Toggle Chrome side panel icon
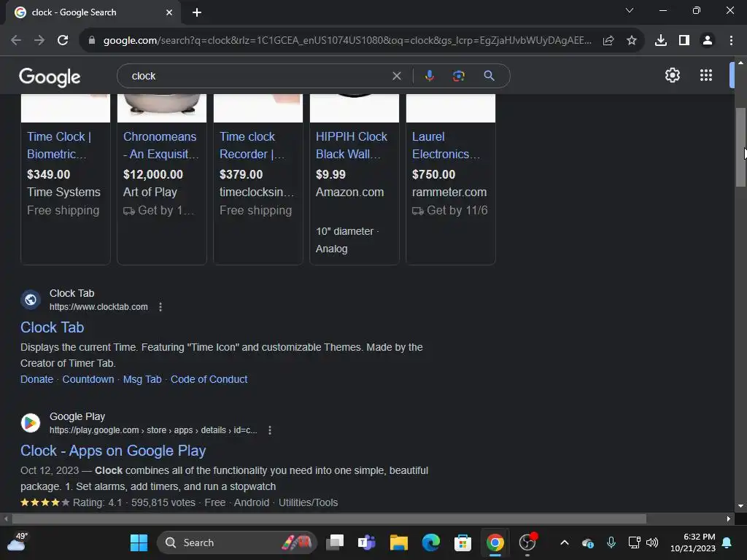Screen dimensions: 747x560 684,41
